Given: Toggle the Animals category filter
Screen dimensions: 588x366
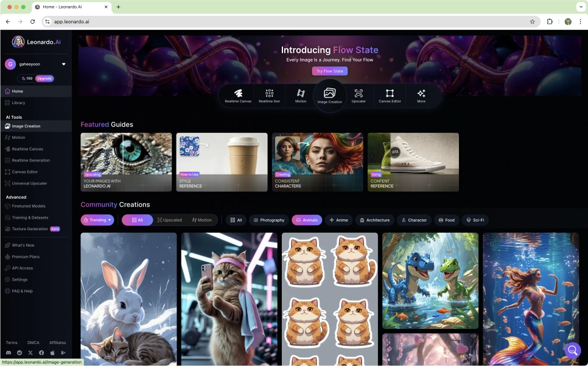Looking at the screenshot, I should 307,220.
